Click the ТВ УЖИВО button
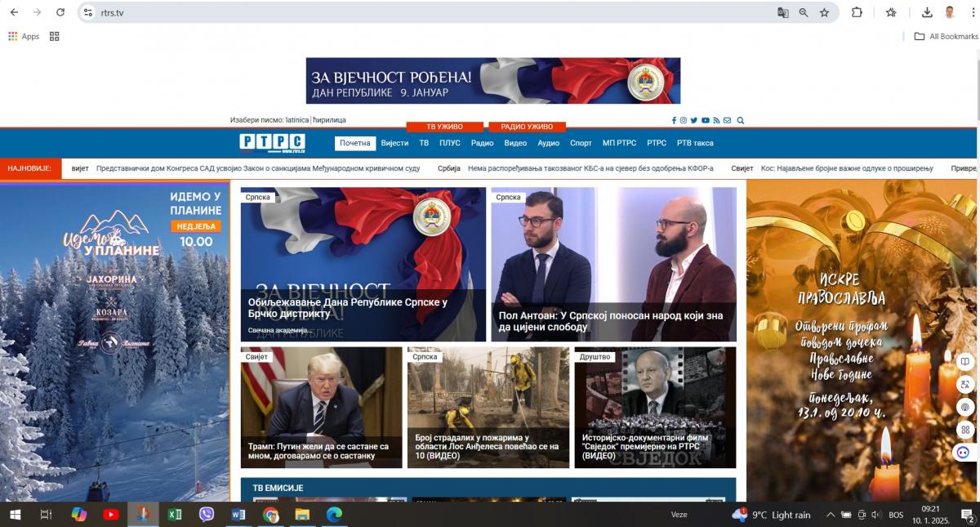Screen dimensions: 980x527 pos(444,127)
